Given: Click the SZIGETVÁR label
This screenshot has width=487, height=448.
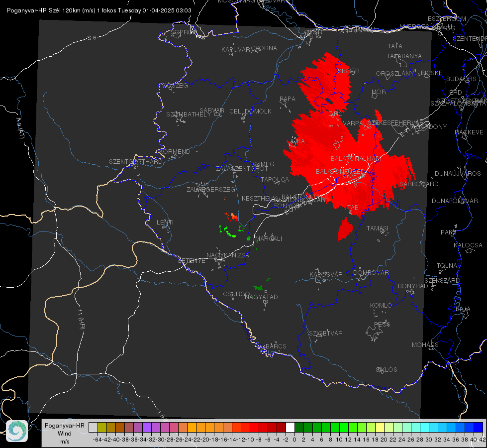Looking at the screenshot, I should pos(326,334).
